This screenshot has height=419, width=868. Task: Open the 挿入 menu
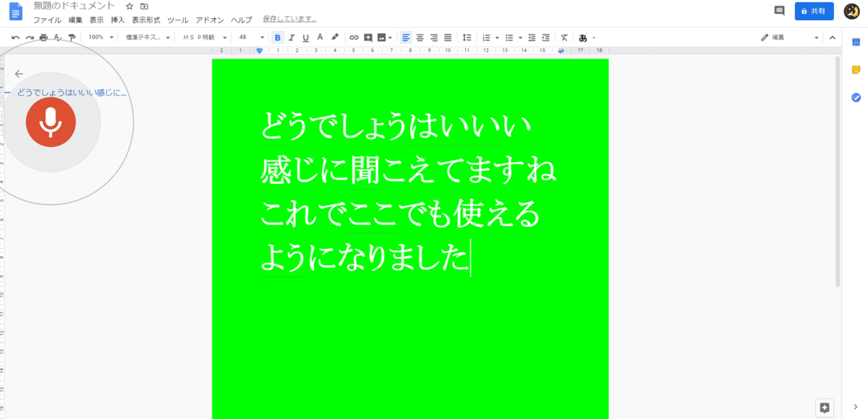pyautogui.click(x=118, y=20)
